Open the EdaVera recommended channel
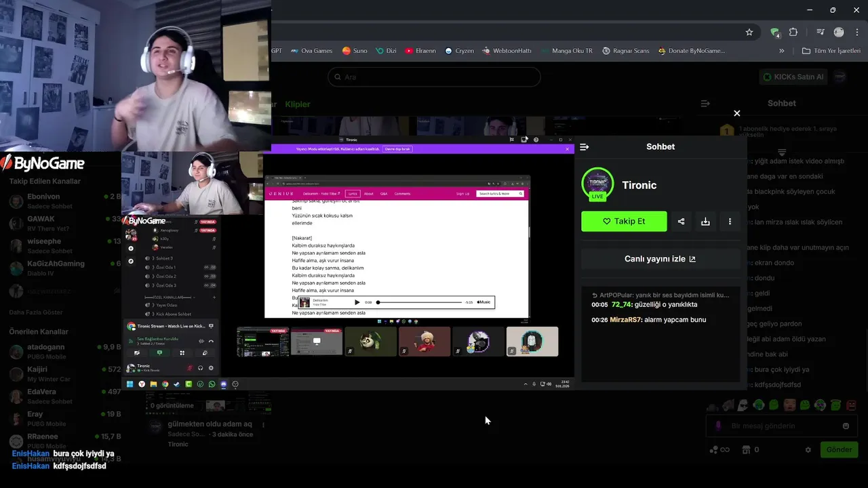Viewport: 868px width, 488px height. (x=65, y=396)
